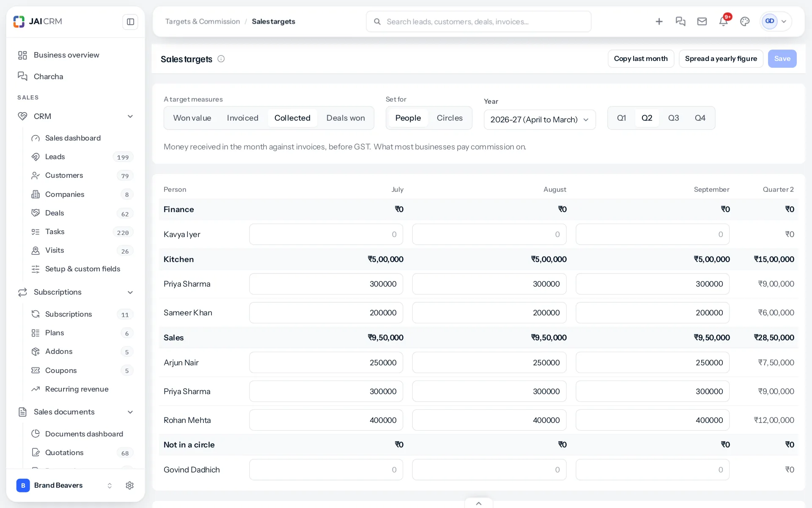This screenshot has width=812, height=508.
Task: Expand the bottom panel chevron
Action: coord(478,503)
